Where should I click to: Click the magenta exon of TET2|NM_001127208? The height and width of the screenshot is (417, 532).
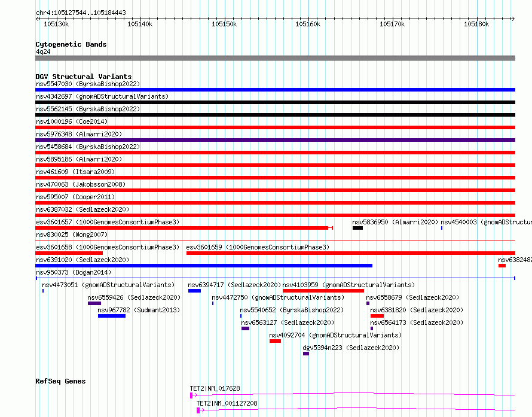pos(198,410)
